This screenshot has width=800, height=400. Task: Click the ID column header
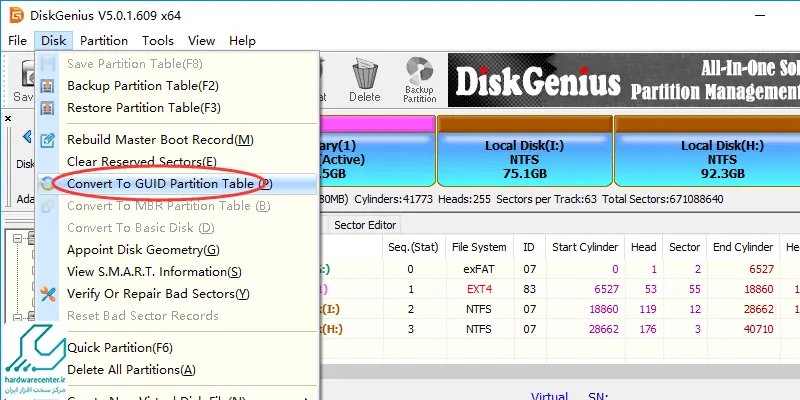coord(529,247)
